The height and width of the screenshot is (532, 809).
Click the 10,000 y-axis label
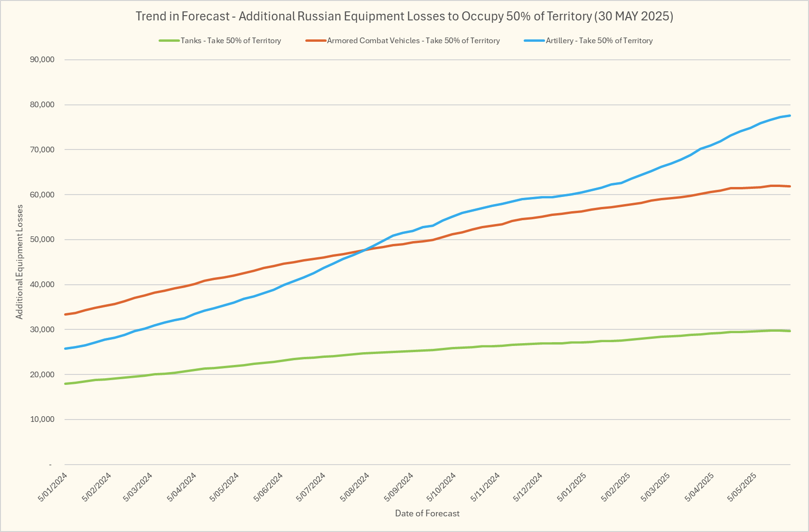42,420
